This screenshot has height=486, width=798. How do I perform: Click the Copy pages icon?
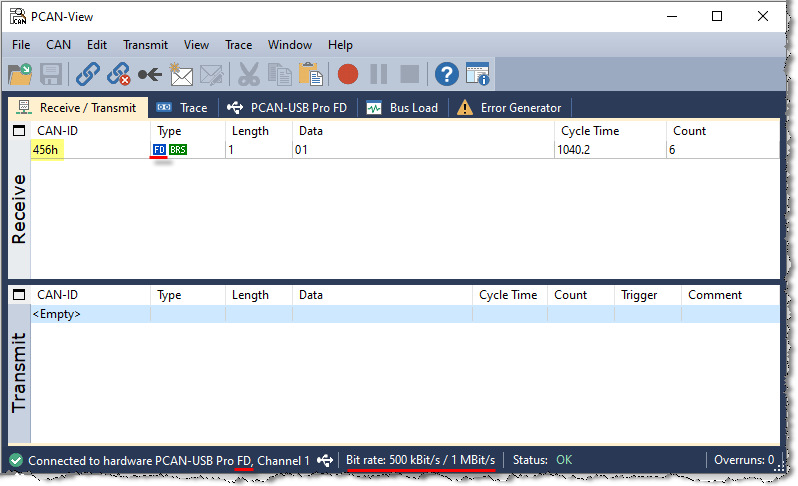[x=279, y=74]
